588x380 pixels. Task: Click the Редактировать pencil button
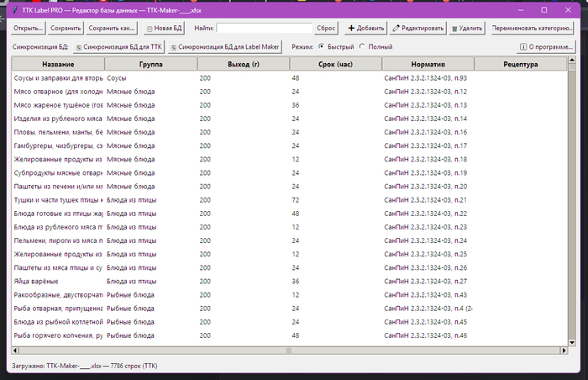[417, 28]
